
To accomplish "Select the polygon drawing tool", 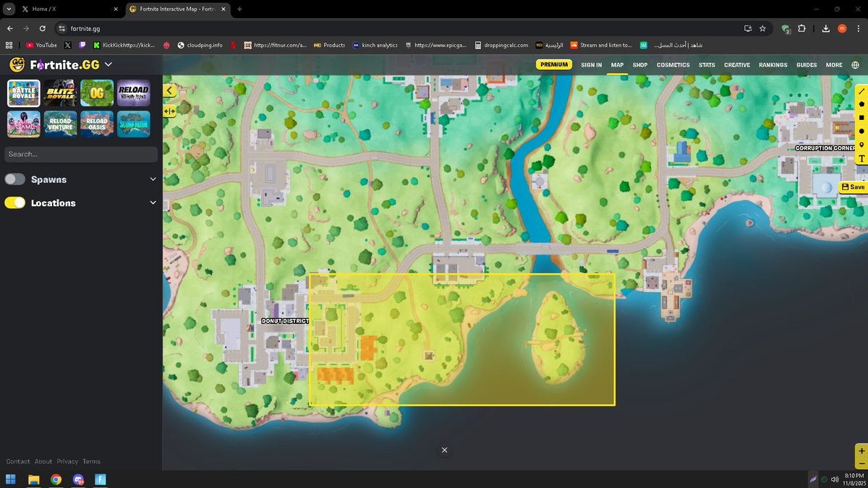I will [x=861, y=104].
